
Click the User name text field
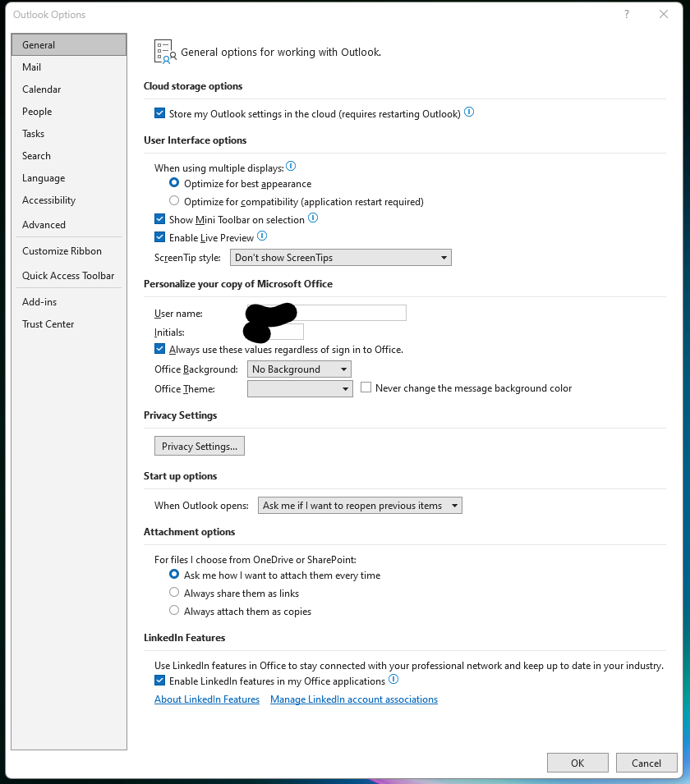click(327, 313)
